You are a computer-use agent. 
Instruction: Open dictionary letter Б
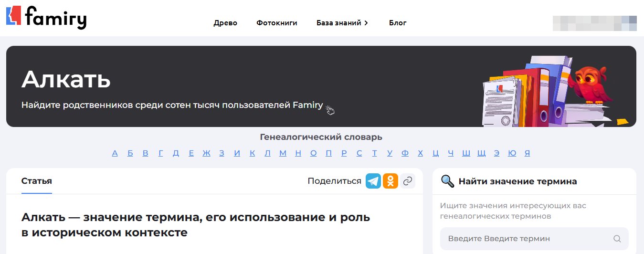coord(130,153)
